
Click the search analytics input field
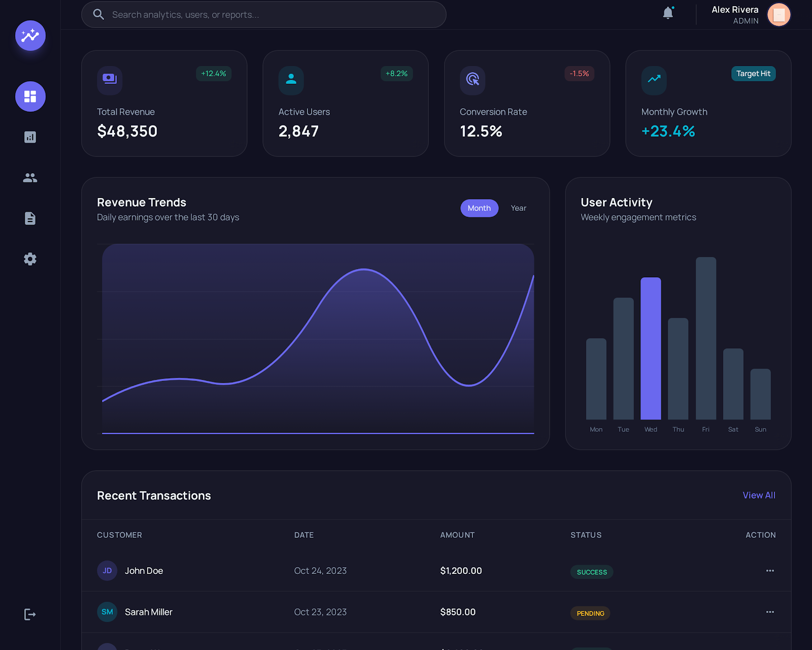click(x=263, y=14)
